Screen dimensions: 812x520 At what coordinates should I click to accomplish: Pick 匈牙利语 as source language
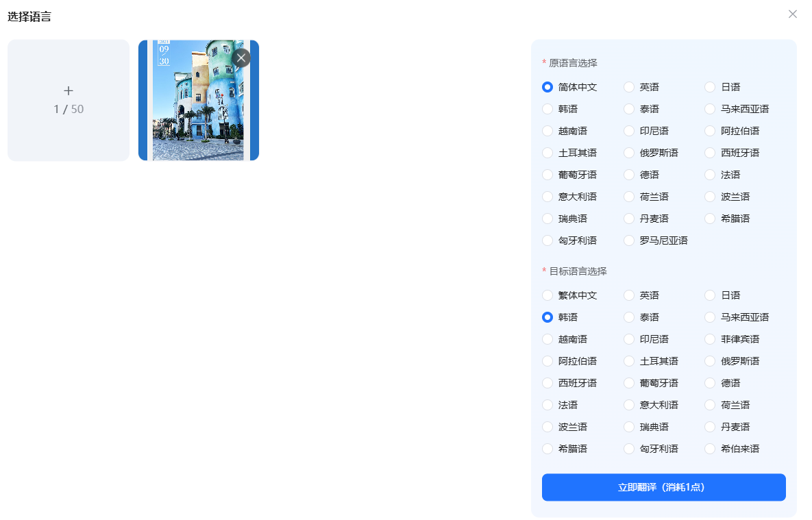(548, 240)
